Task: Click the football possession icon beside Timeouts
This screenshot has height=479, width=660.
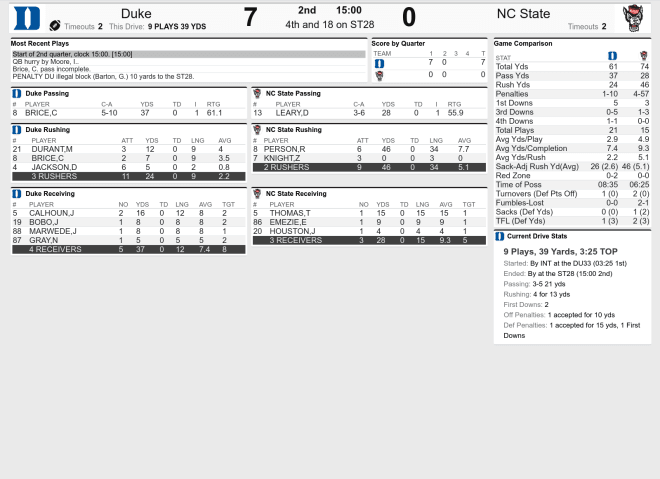Action: coord(55,26)
